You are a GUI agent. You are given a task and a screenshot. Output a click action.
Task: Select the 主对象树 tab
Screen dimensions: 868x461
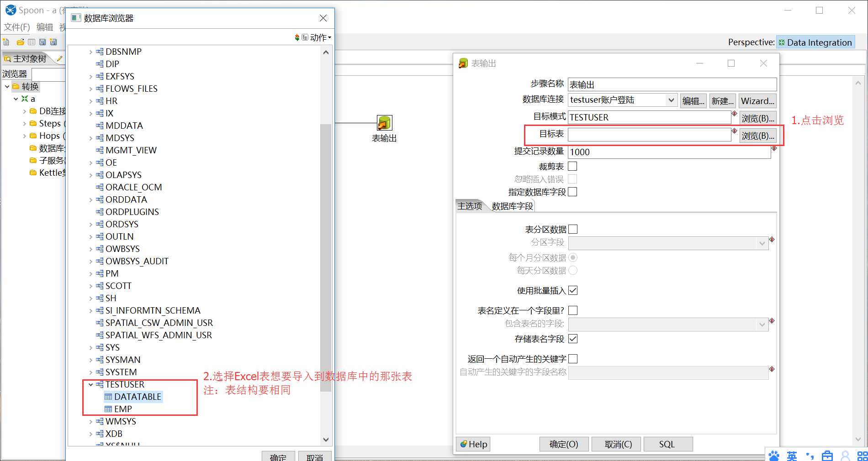point(26,58)
